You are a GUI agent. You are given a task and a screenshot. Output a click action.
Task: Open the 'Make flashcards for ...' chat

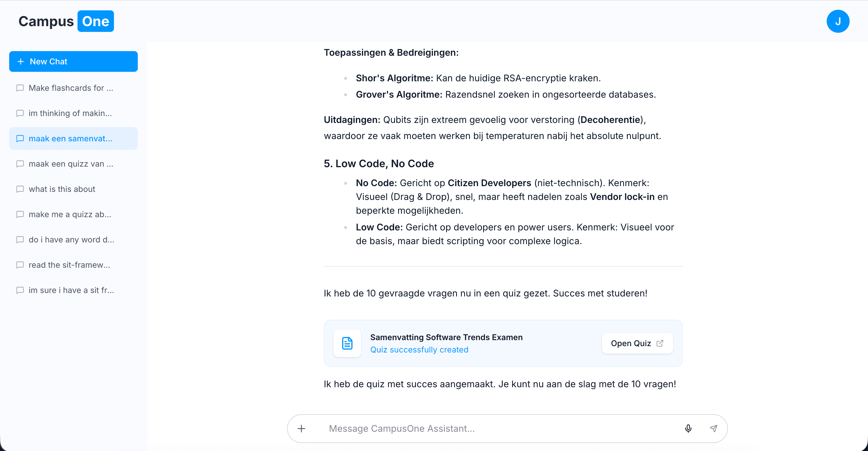click(x=71, y=88)
